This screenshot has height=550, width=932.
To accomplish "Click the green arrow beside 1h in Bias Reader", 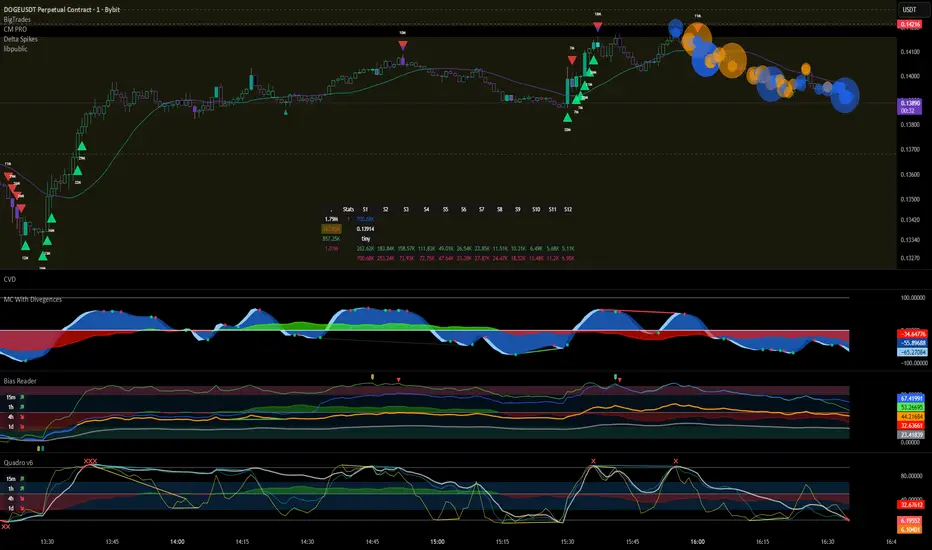I will pos(22,407).
